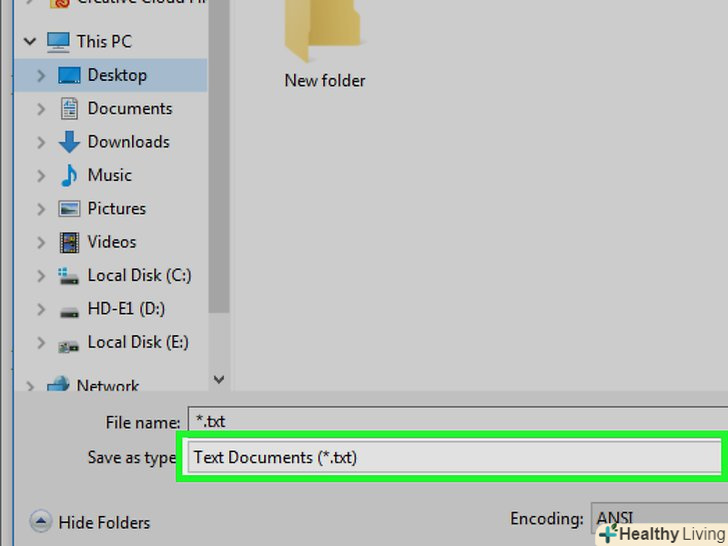Click the HD-E1 (D:) drive icon

tap(69, 312)
